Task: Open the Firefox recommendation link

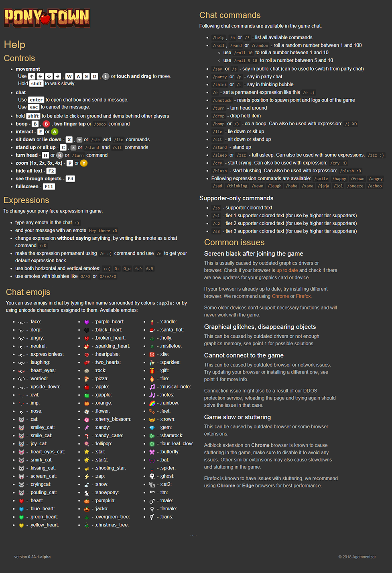Action: (303, 296)
